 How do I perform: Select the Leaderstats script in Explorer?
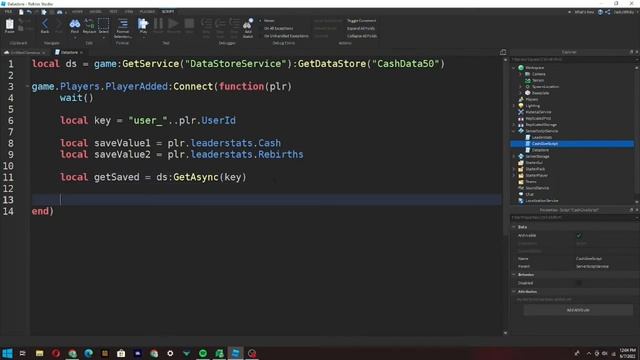(539, 137)
